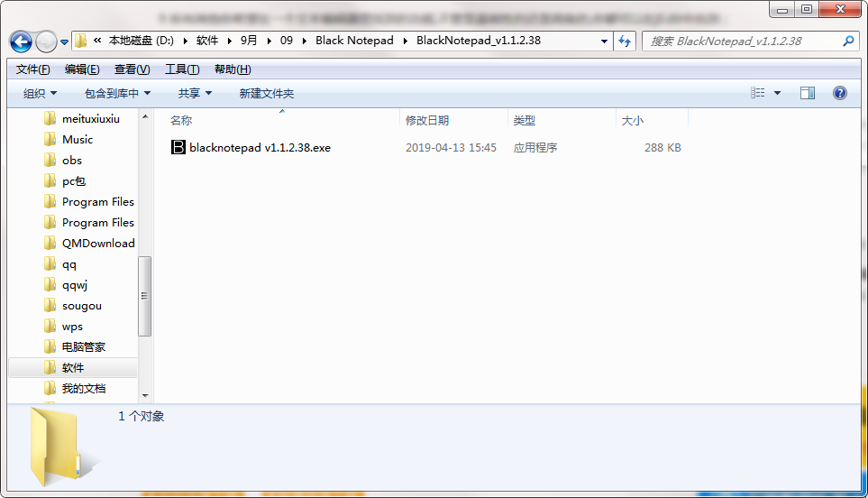Click the large folder icon in details pane
868x498 pixels.
point(62,447)
